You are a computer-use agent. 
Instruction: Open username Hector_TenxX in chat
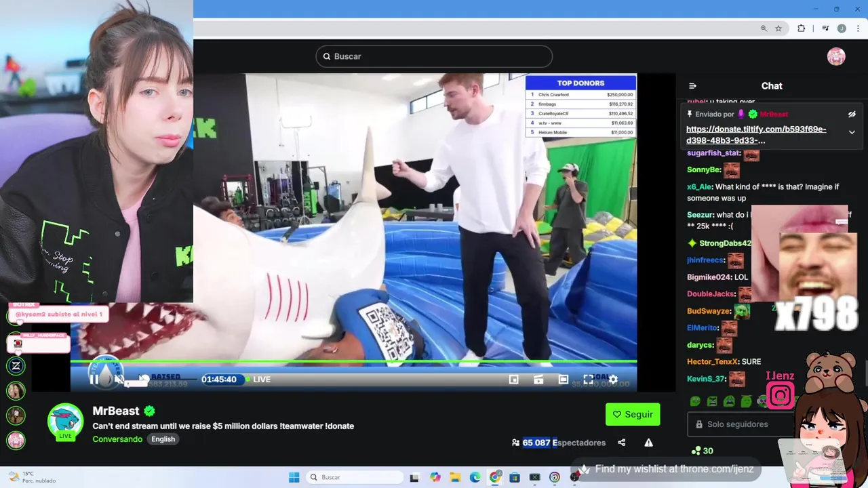point(712,362)
